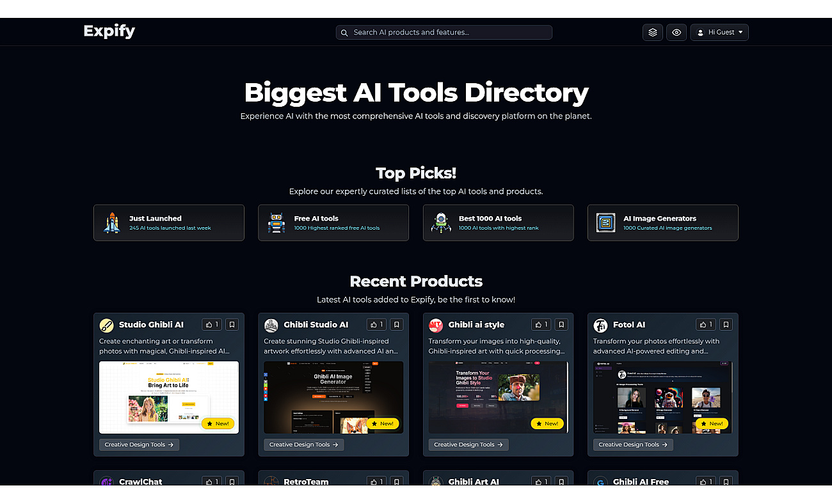
Task: Click Studio Ghibli AI logo icon
Action: click(107, 325)
